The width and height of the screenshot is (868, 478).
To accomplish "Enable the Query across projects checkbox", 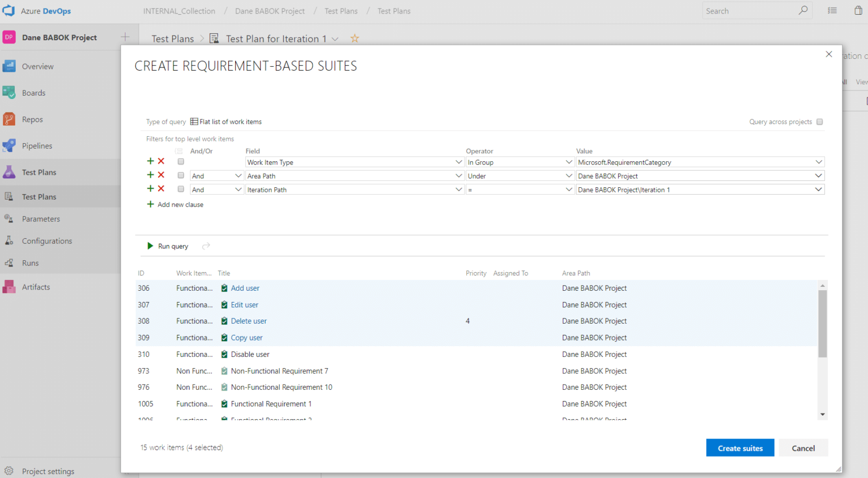I will coord(819,122).
